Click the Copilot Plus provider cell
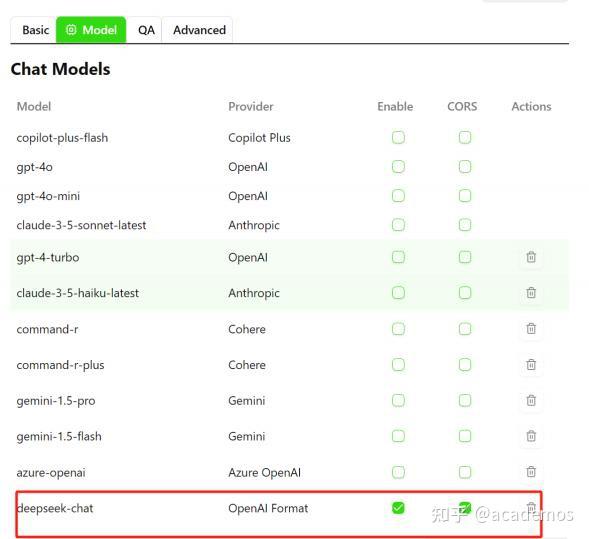Screen dimensions: 589x539 (259, 138)
